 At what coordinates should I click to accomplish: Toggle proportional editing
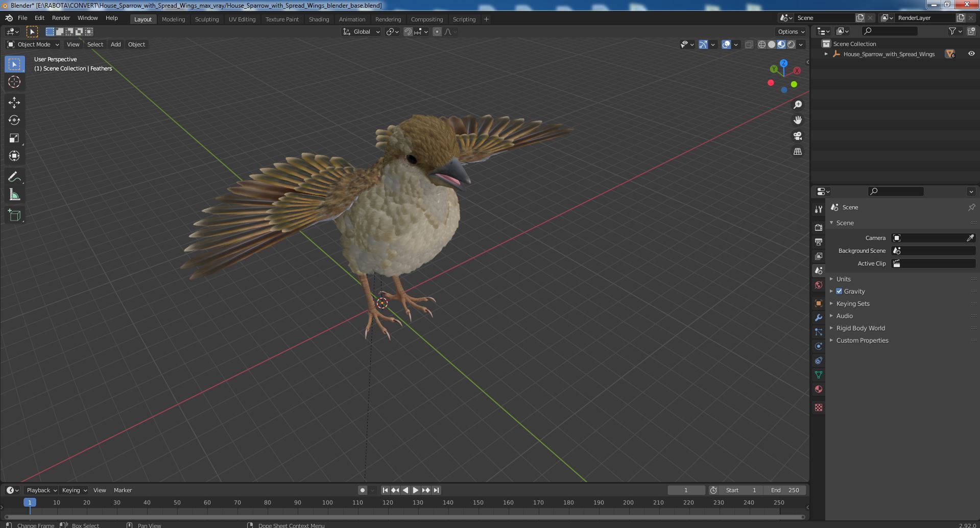(x=437, y=32)
